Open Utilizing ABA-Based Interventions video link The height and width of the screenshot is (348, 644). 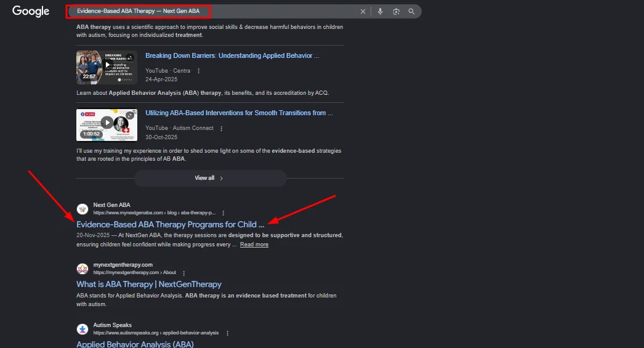(239, 113)
